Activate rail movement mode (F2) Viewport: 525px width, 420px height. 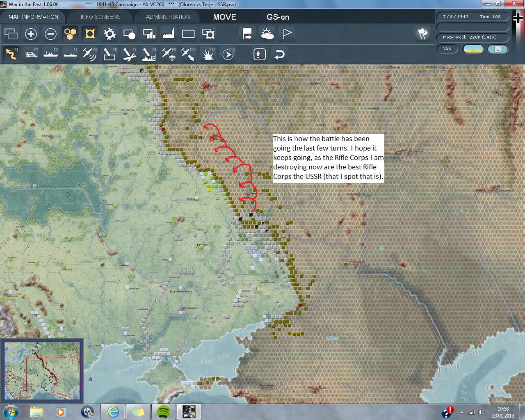(31, 54)
